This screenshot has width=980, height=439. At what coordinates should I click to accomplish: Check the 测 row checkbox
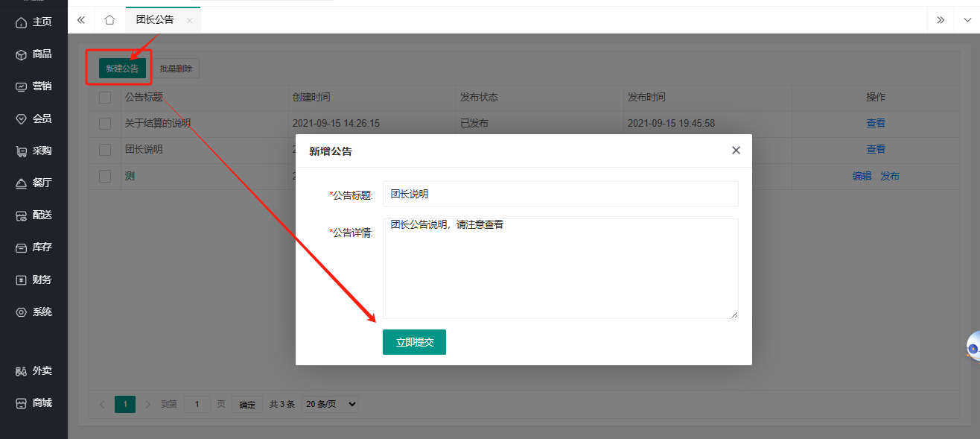coord(105,177)
